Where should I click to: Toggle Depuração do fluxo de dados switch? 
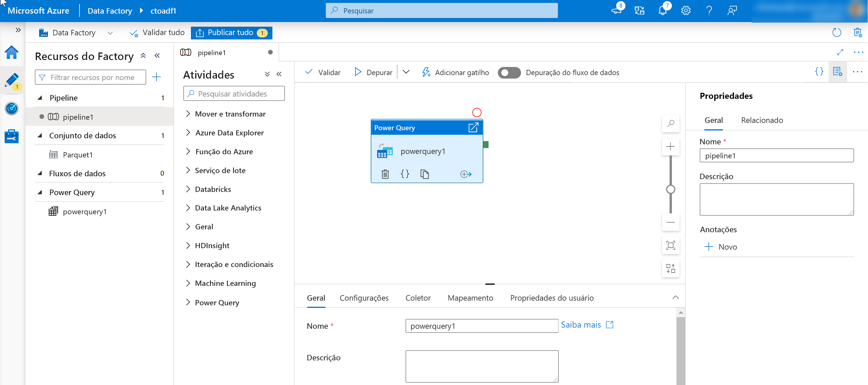(509, 73)
